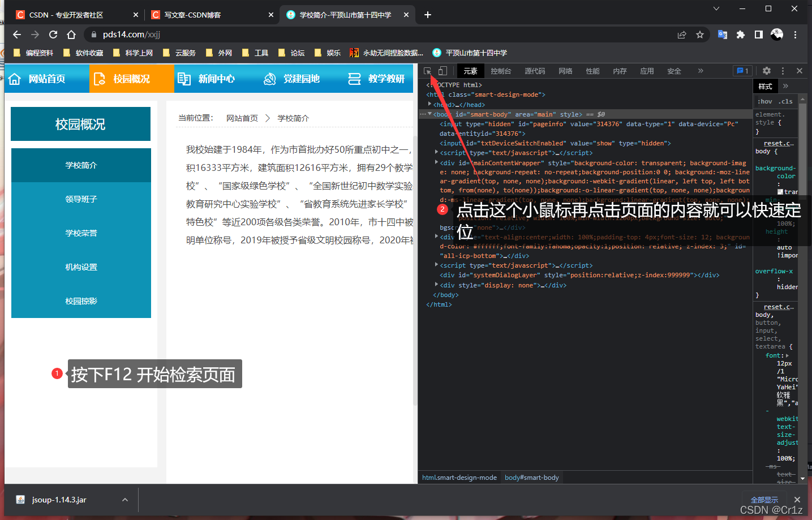Open the browser home page icon
This screenshot has height=520, width=812.
click(x=71, y=35)
